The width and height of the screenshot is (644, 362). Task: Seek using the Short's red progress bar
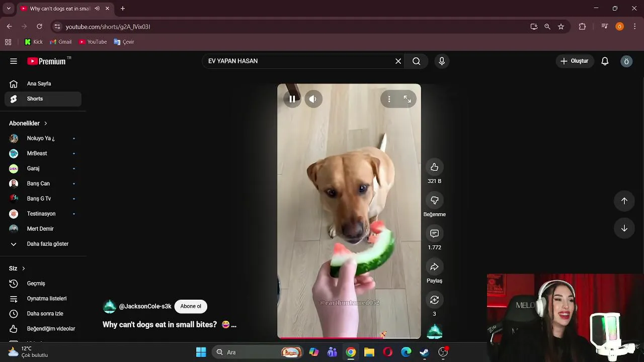point(349,337)
